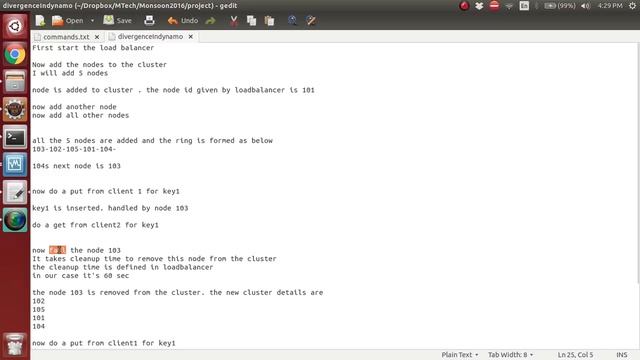Click the cluster list entry '105'
Screen dimensions: 640x360
click(38, 309)
